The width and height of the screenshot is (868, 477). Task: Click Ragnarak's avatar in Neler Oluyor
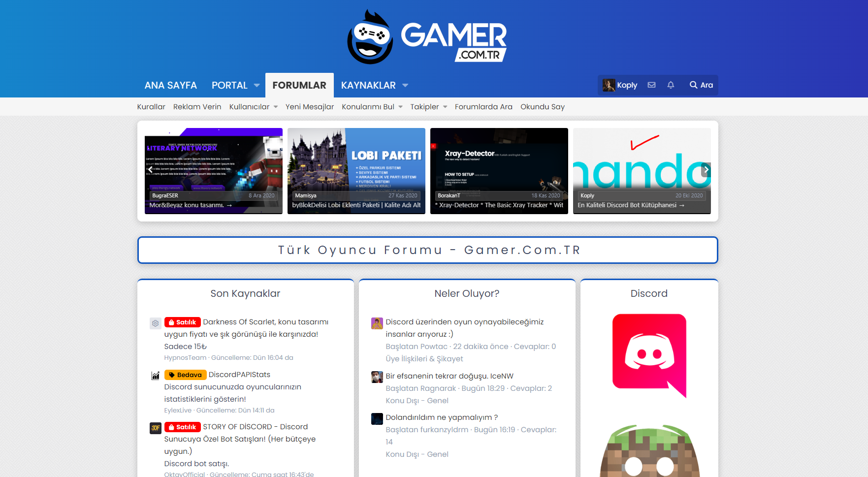click(377, 377)
